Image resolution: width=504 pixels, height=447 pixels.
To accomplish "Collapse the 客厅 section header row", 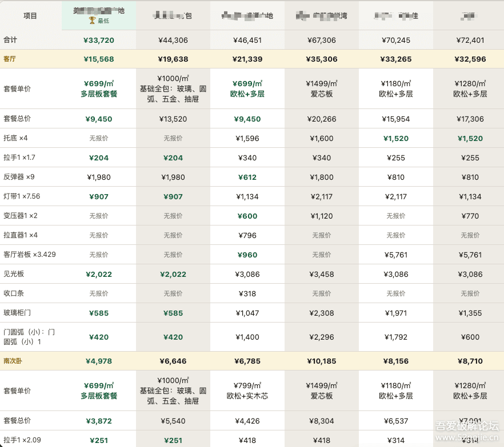I will tap(10, 59).
